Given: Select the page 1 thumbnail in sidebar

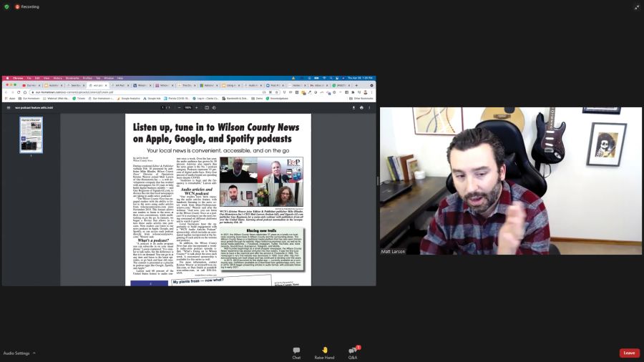Looking at the screenshot, I should pos(31,134).
